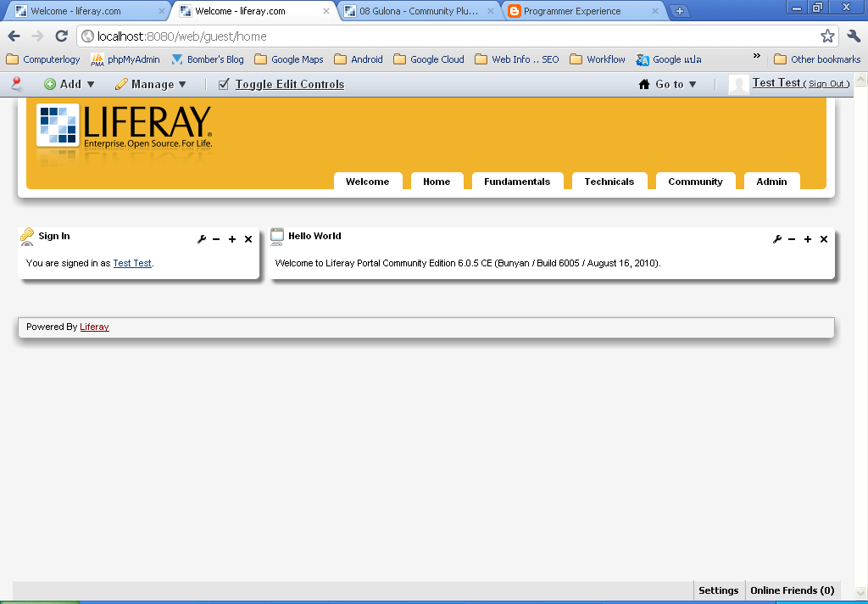
Task: Open Google Maps bookmarks folder
Action: pyautogui.click(x=289, y=59)
